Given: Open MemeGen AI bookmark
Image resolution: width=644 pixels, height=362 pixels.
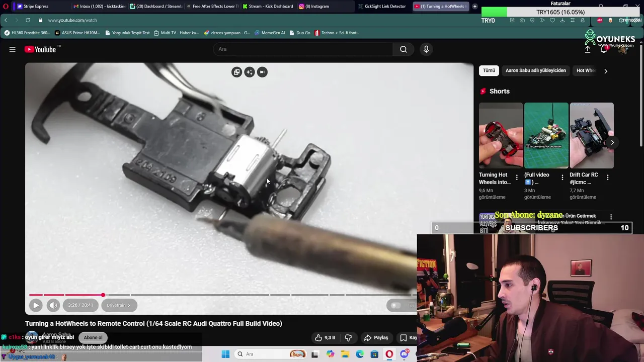Looking at the screenshot, I should tap(270, 33).
